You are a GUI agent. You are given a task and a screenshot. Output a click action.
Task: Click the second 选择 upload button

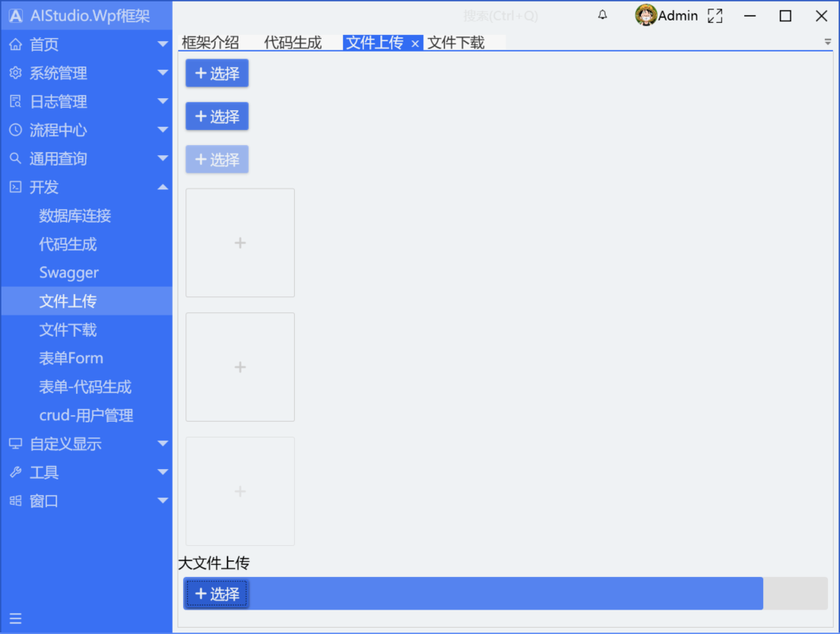point(217,116)
